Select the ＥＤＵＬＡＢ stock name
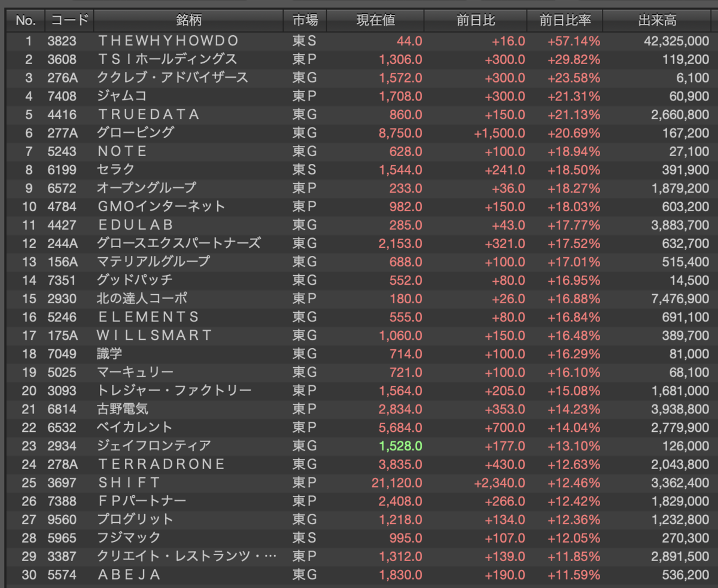 [x=135, y=225]
